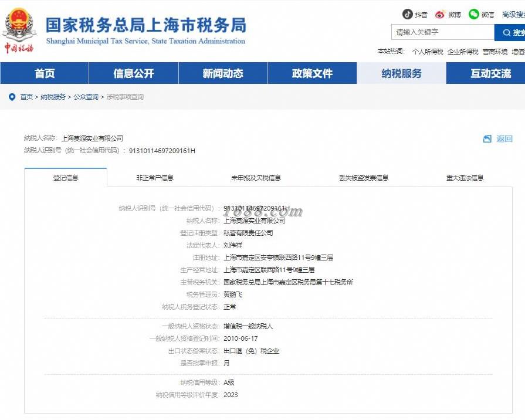Click 增值税一般纳税人 value
525x420 pixels.
coord(248,326)
